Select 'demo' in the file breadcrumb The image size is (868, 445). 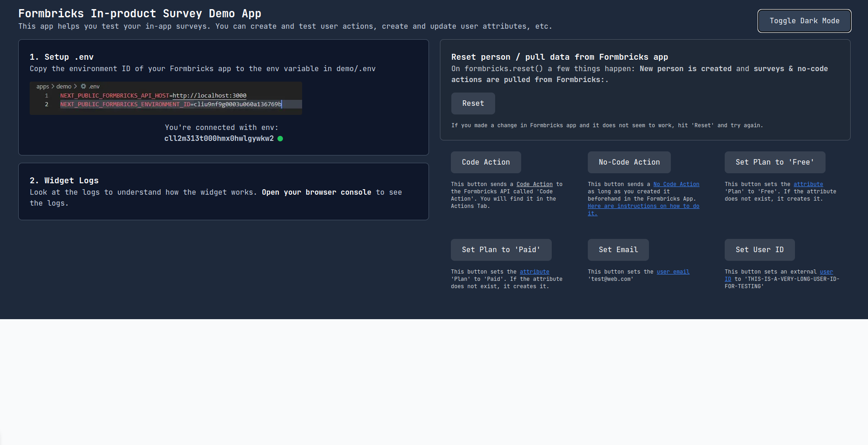pos(64,86)
